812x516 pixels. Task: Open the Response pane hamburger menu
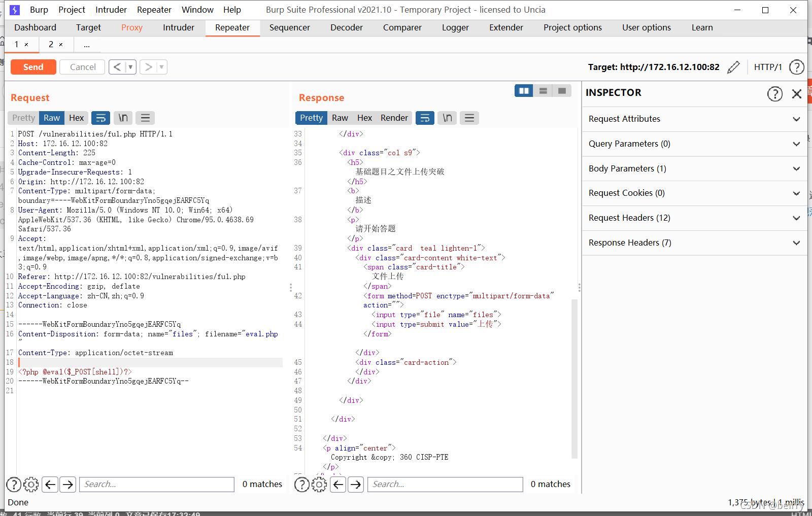(469, 118)
